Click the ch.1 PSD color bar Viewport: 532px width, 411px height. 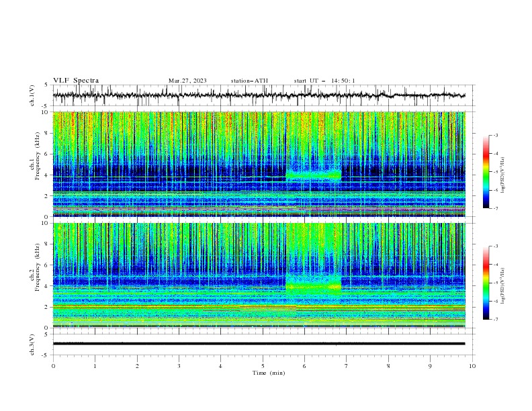[486, 172]
